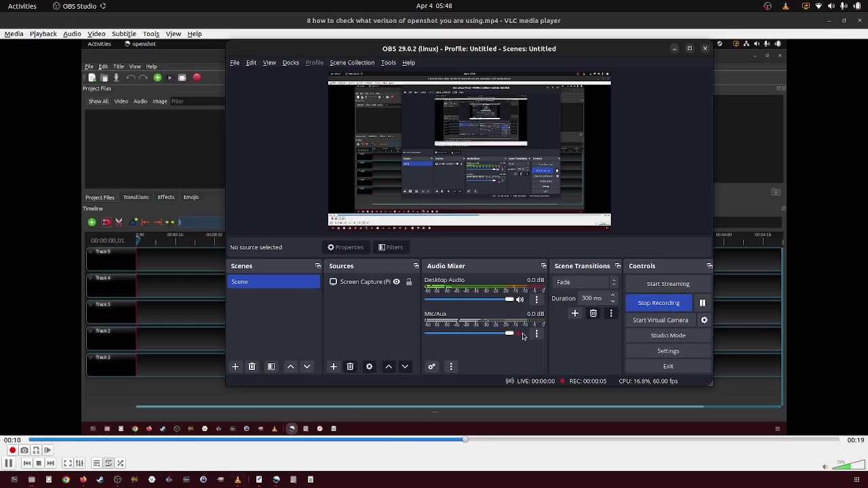868x488 pixels.
Task: Pause the OBS recording
Action: (703, 303)
